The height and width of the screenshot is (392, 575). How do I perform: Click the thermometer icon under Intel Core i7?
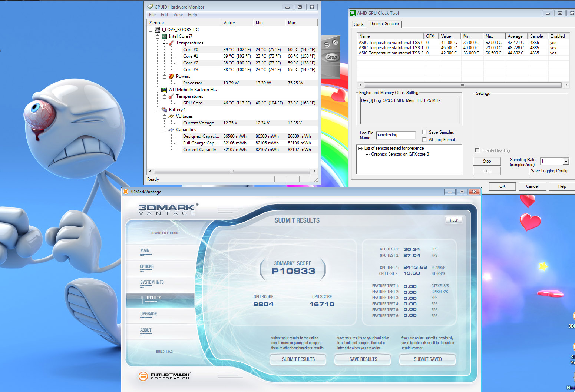point(171,43)
